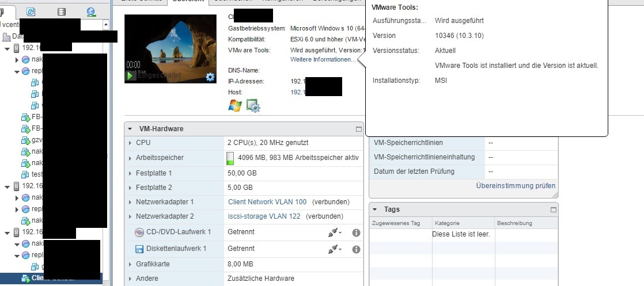Open CD-/DVD-Laufwerk 1 connect plug menu
Viewport: 644px width, 286px height.
tap(335, 232)
